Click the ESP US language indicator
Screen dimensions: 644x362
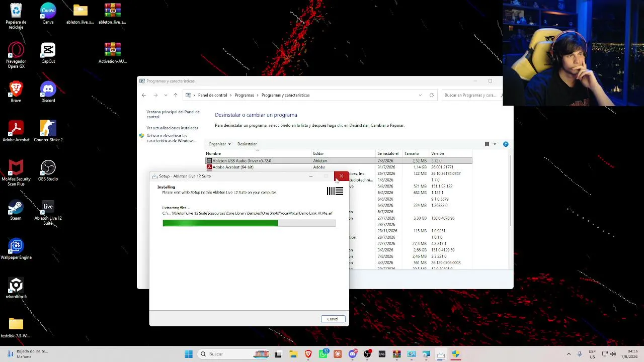(x=592, y=354)
